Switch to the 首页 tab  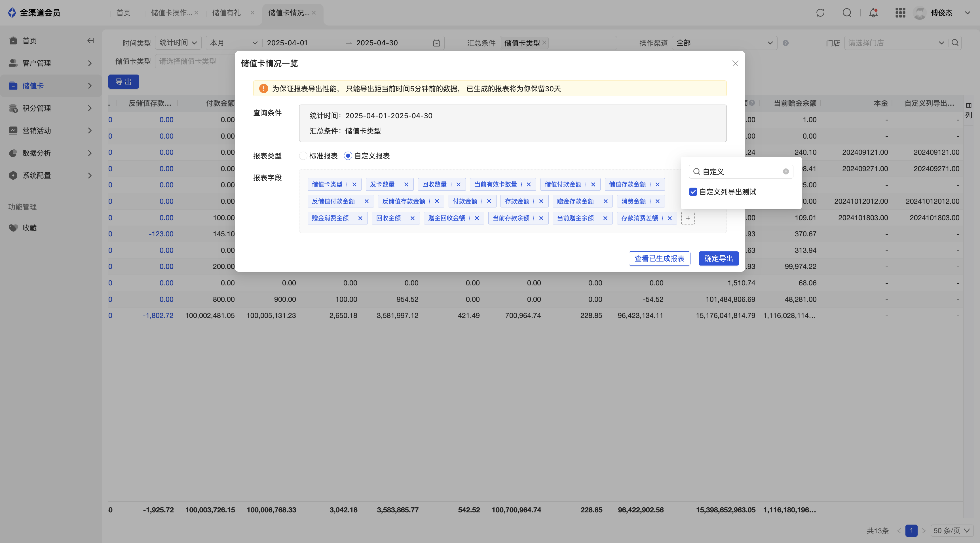123,13
